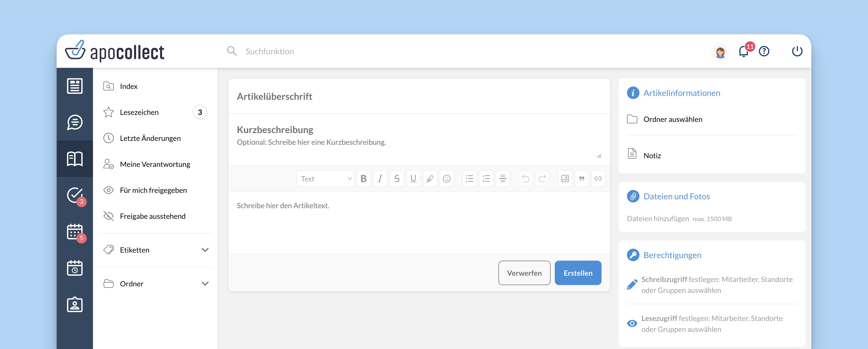Viewport: 868px width, 349px height.
Task: Click the Erstellen button
Action: click(578, 273)
